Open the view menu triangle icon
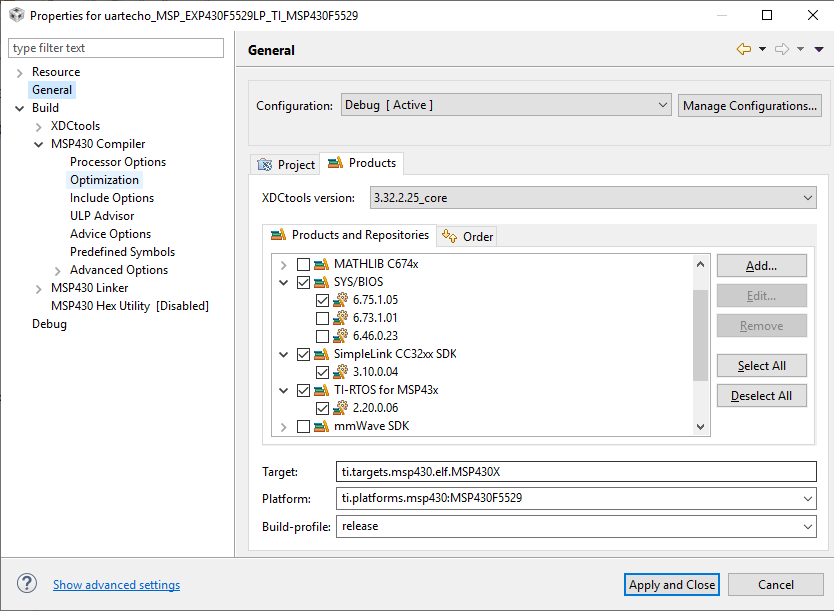Image resolution: width=834 pixels, height=611 pixels. [x=818, y=50]
